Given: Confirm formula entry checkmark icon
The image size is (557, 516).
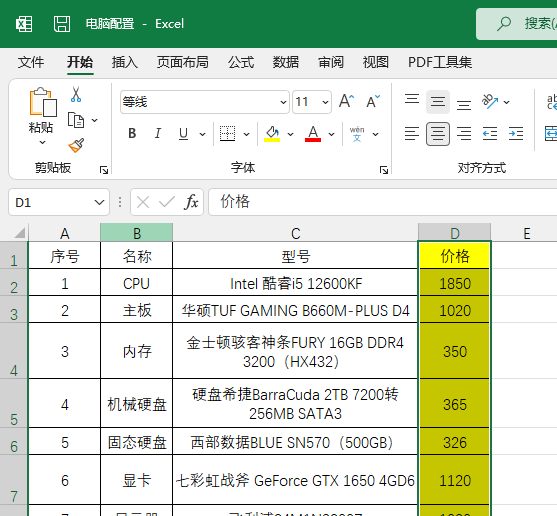Looking at the screenshot, I should pos(167,202).
